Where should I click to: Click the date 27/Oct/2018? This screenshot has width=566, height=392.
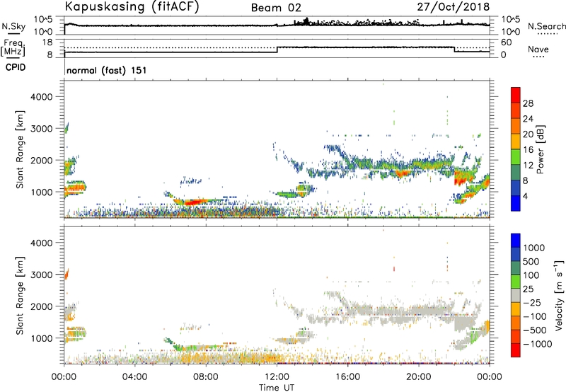point(454,7)
